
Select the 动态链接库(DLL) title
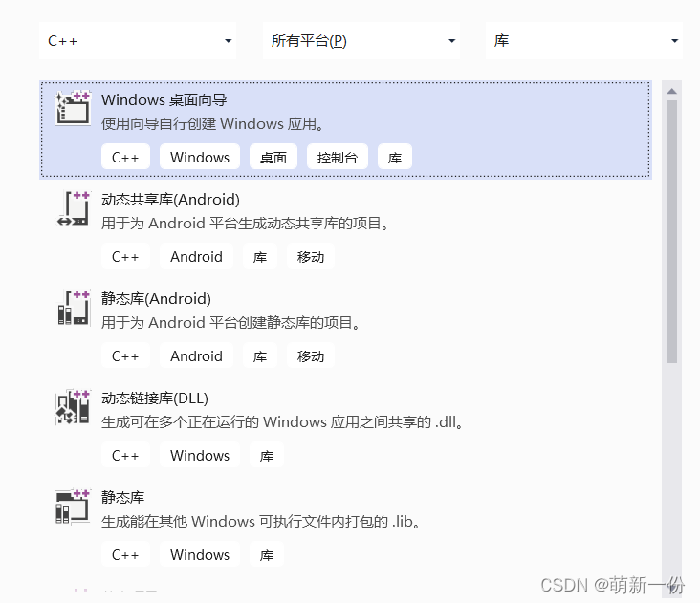tap(155, 398)
